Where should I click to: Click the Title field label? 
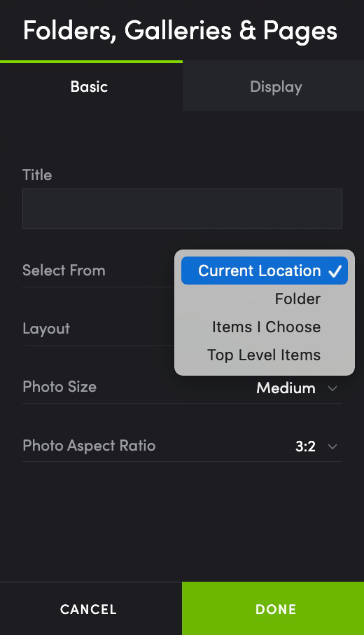pyautogui.click(x=37, y=175)
